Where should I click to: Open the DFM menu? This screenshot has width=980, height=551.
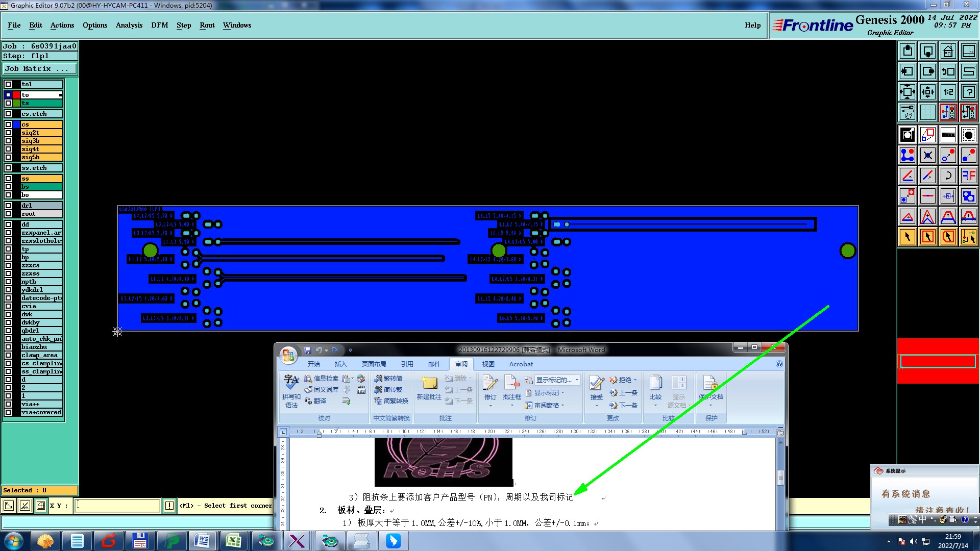(159, 25)
